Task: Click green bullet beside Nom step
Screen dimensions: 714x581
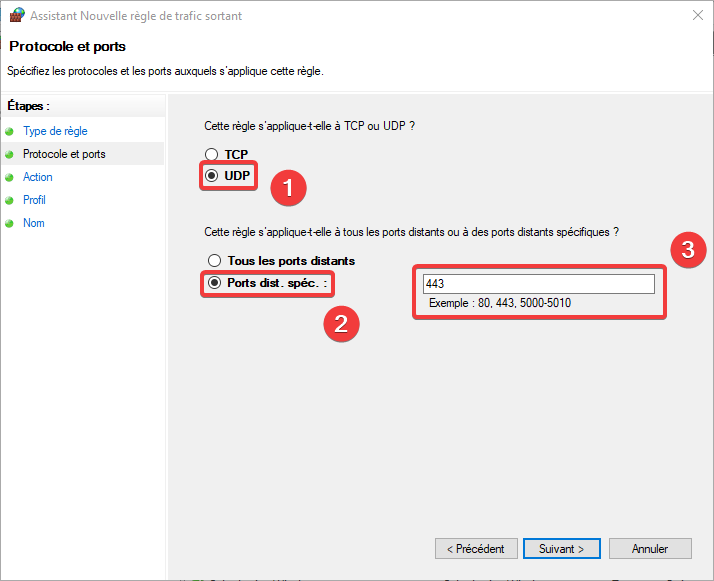Action: click(x=9, y=224)
